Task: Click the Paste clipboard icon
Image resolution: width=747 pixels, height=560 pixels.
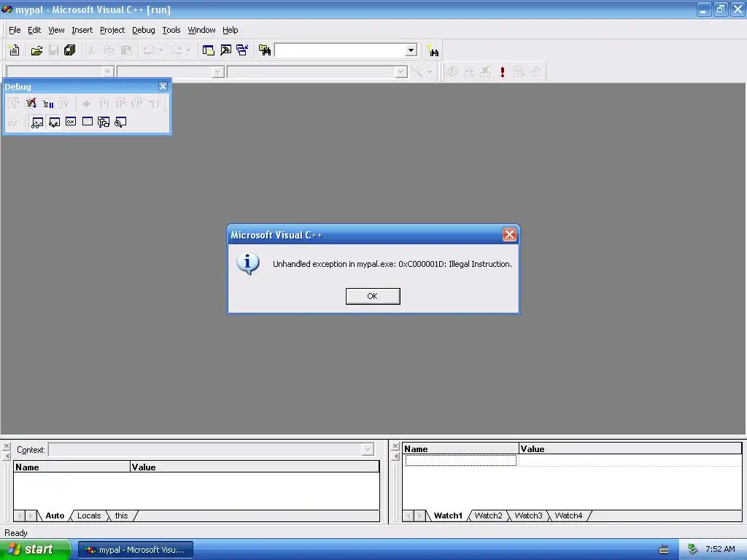Action: point(126,50)
